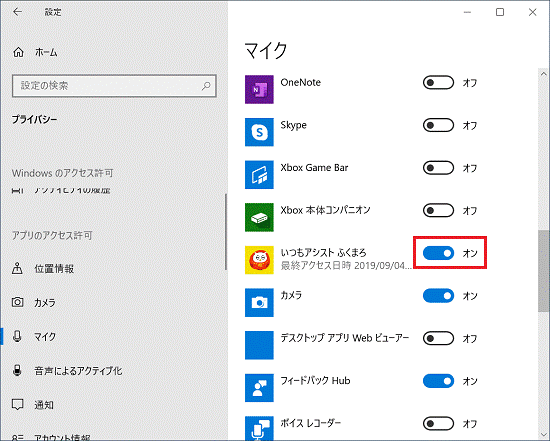Click the Xbox 本体コンパニオン icon
550x441 pixels.
[x=259, y=217]
